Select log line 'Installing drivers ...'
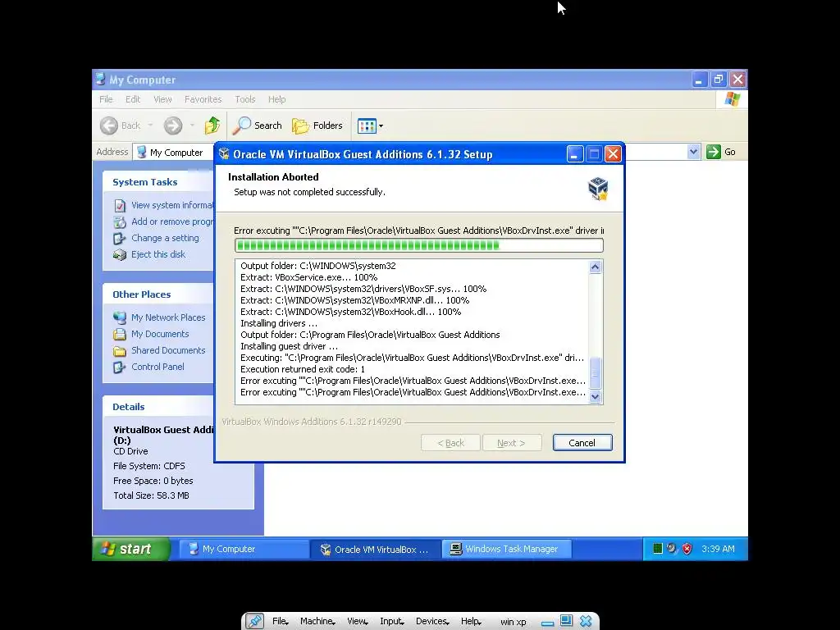Viewport: 840px width, 630px height. pyautogui.click(x=279, y=323)
